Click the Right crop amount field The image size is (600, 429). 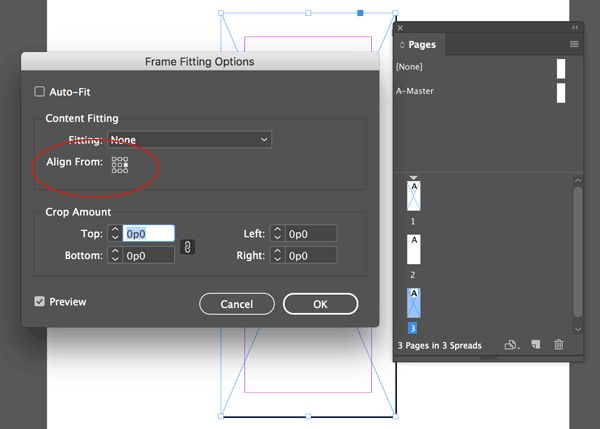(x=311, y=255)
